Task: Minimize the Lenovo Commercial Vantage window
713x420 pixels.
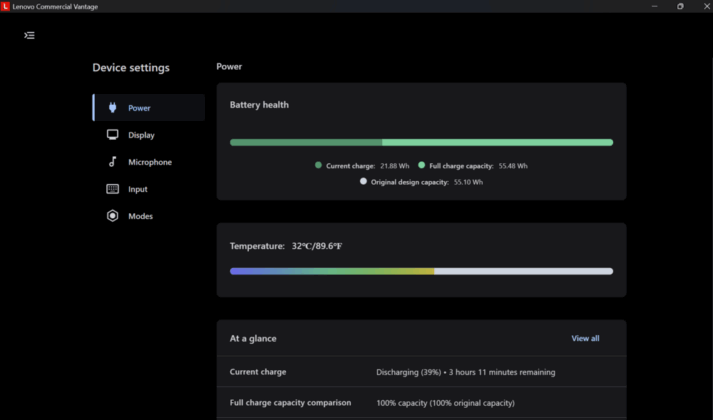Action: point(654,6)
